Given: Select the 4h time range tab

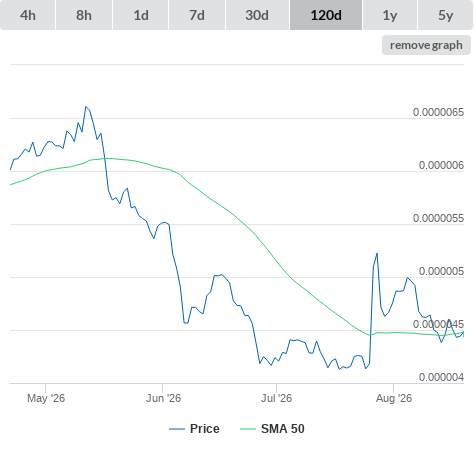Looking at the screenshot, I should 28,15.
